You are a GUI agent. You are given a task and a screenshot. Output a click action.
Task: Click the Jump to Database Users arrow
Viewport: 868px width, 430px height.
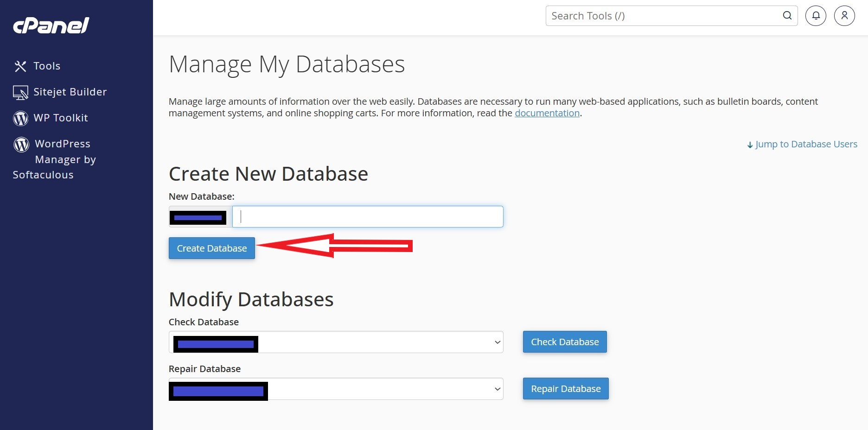(x=750, y=145)
